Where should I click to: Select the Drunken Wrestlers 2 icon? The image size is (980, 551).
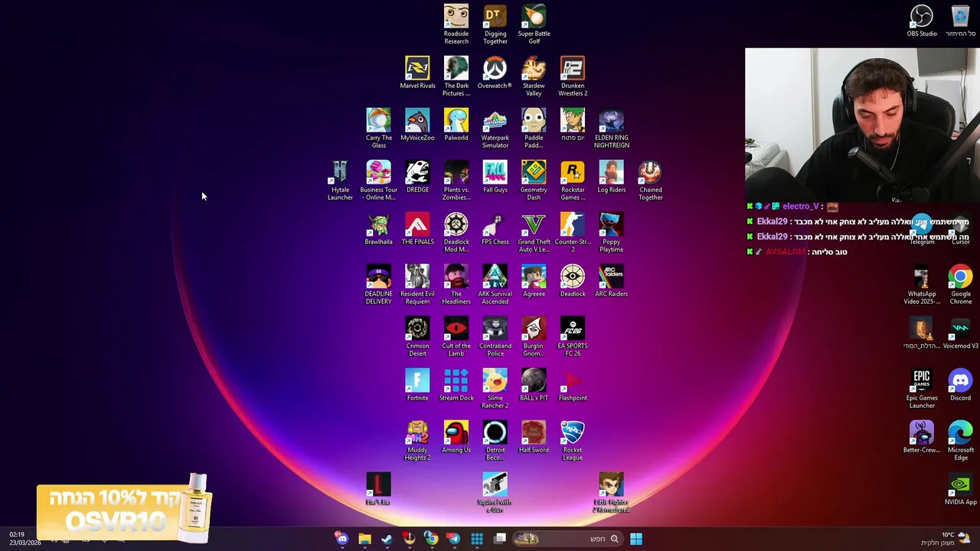click(573, 77)
